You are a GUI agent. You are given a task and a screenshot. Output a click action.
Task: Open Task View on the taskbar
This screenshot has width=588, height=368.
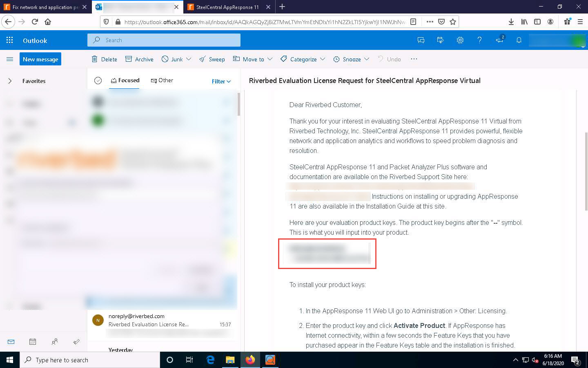pyautogui.click(x=189, y=360)
